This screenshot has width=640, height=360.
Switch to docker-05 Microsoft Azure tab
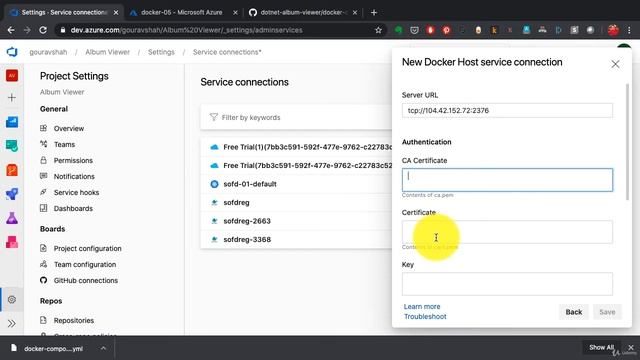click(182, 13)
